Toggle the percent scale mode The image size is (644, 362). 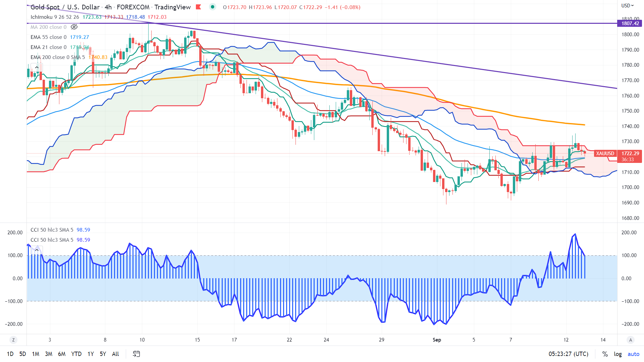(605, 354)
